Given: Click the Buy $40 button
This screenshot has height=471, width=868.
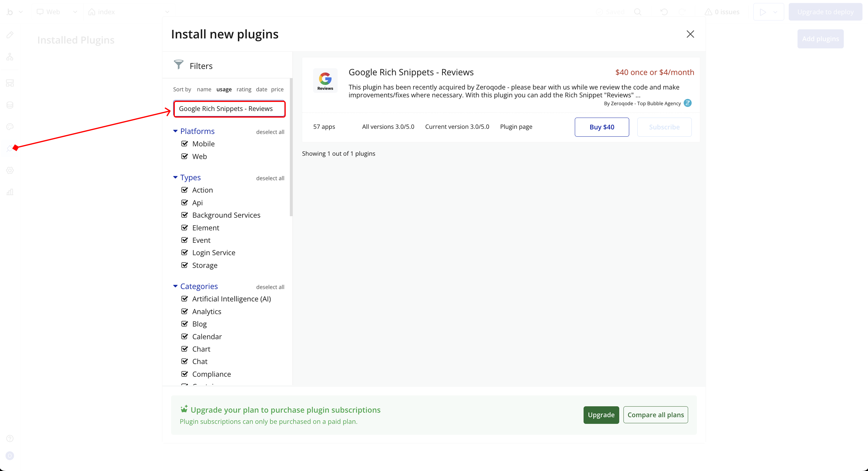Looking at the screenshot, I should [602, 127].
